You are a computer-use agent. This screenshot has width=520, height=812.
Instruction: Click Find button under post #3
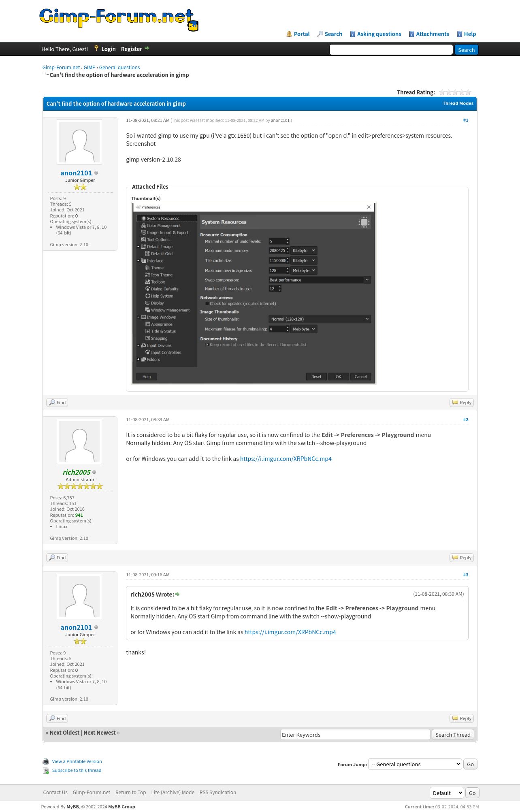pos(57,718)
